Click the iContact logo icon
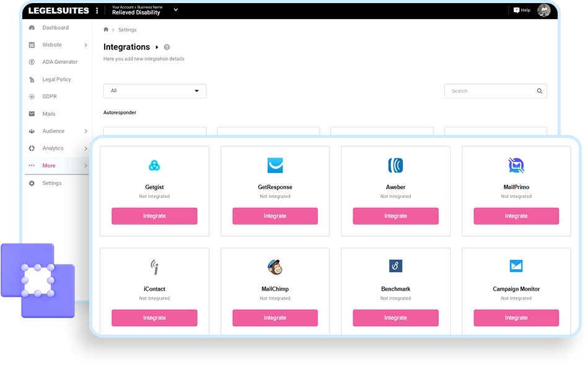588x365 pixels. click(155, 267)
